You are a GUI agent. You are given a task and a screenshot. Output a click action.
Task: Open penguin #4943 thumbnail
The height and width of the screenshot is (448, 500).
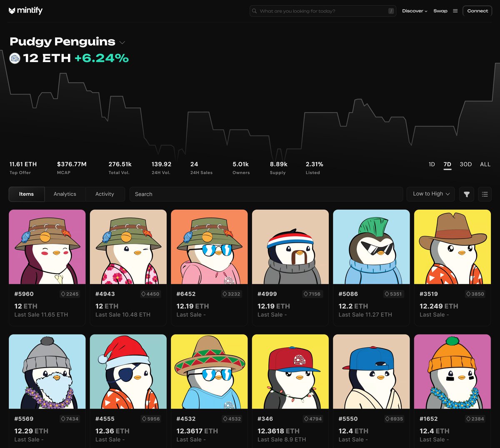tap(128, 247)
